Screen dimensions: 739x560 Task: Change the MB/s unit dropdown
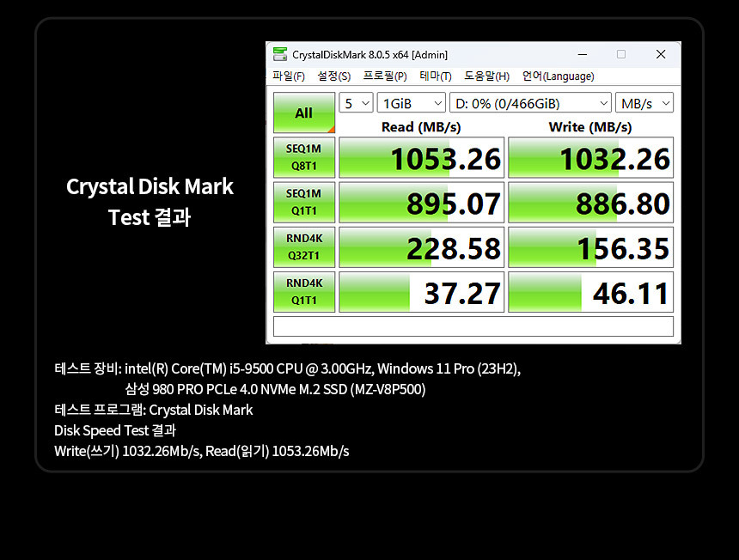point(644,103)
